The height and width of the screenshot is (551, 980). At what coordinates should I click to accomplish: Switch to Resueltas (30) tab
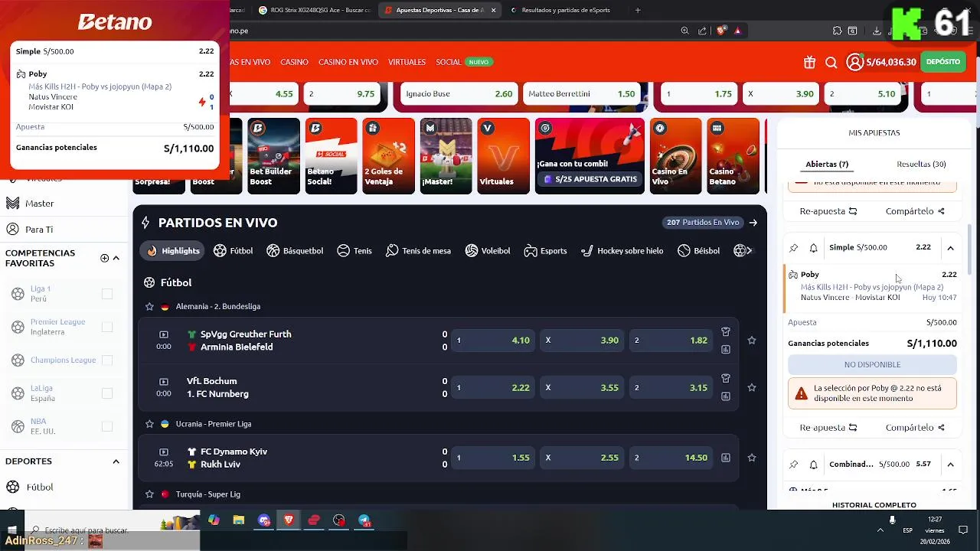pos(921,164)
